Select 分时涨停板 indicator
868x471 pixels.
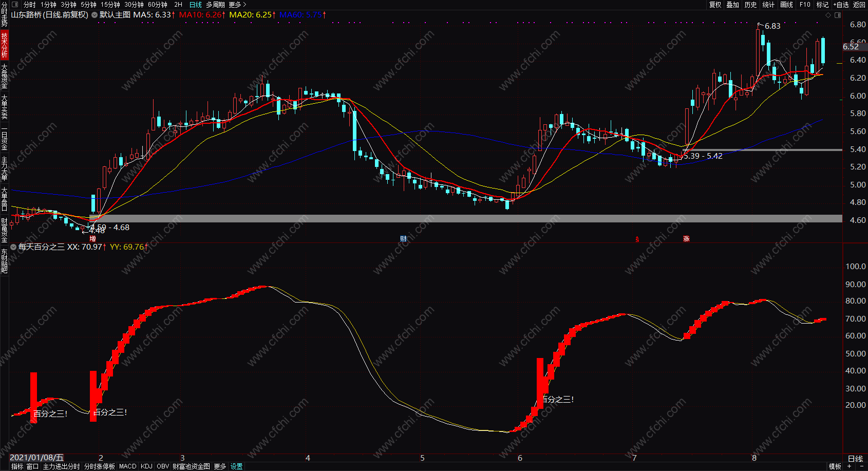point(100,466)
